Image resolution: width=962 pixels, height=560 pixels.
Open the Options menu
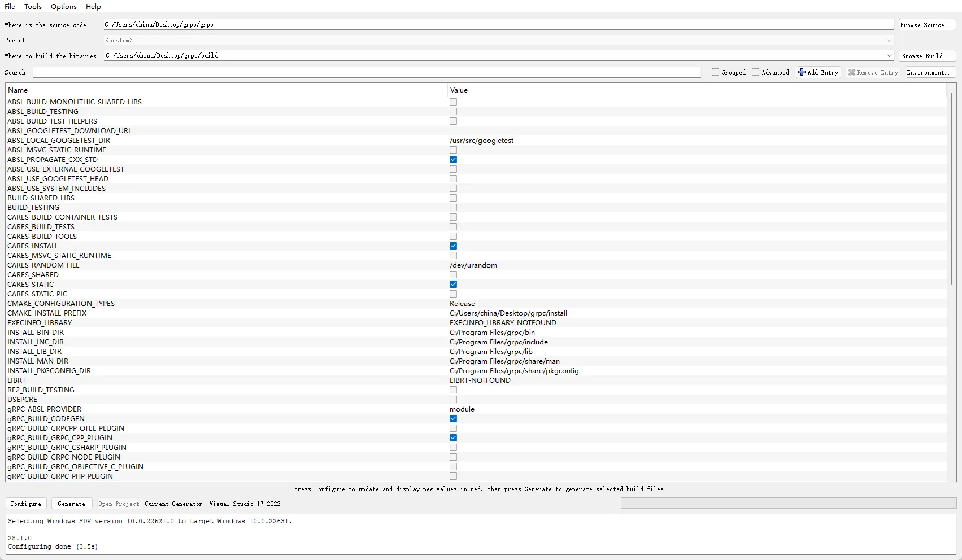pyautogui.click(x=64, y=7)
